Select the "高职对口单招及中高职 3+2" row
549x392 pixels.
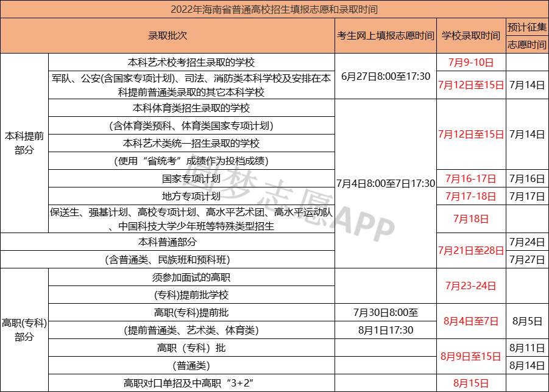[191, 383]
